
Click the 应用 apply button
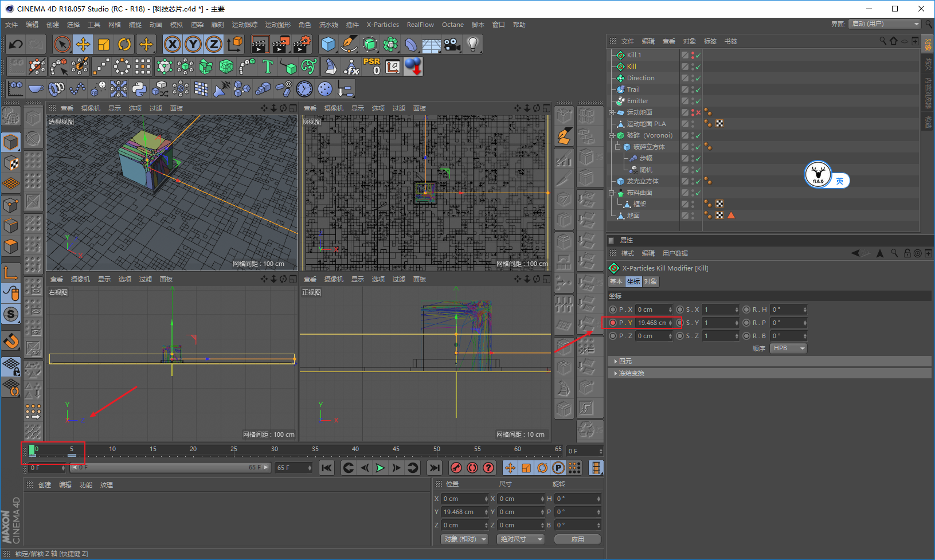(x=577, y=539)
